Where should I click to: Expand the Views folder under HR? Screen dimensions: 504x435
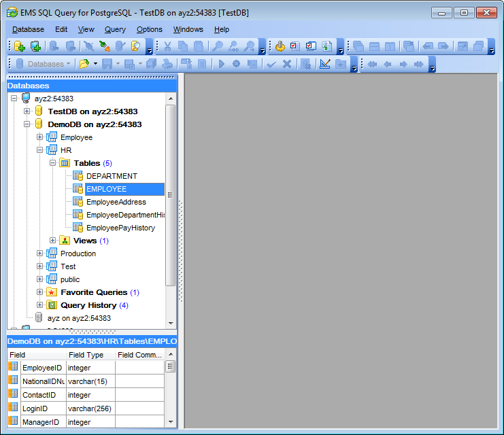tap(53, 241)
